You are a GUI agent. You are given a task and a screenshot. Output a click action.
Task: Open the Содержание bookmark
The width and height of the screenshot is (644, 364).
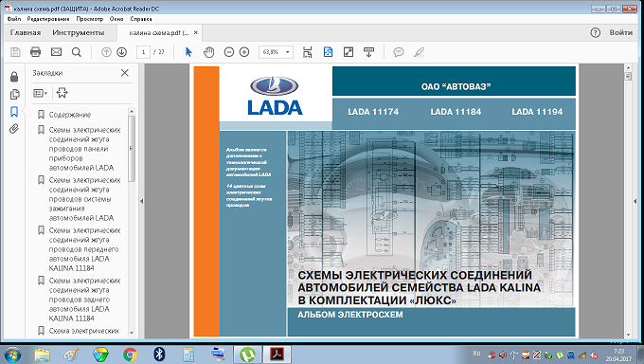pos(70,115)
